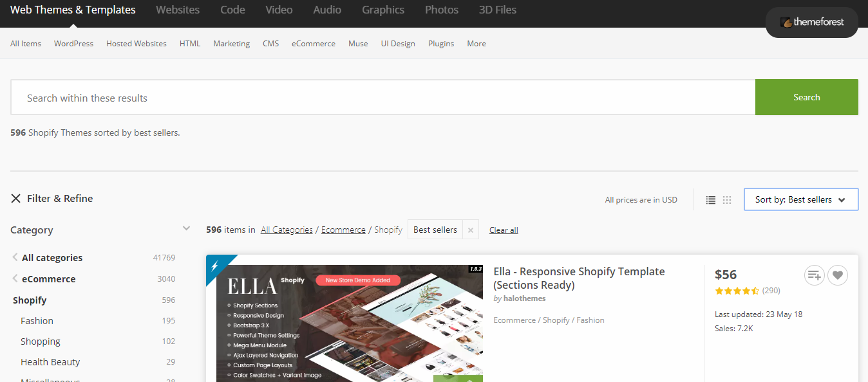Open the Sort by Best sellers dropdown
868x382 pixels.
coord(801,199)
